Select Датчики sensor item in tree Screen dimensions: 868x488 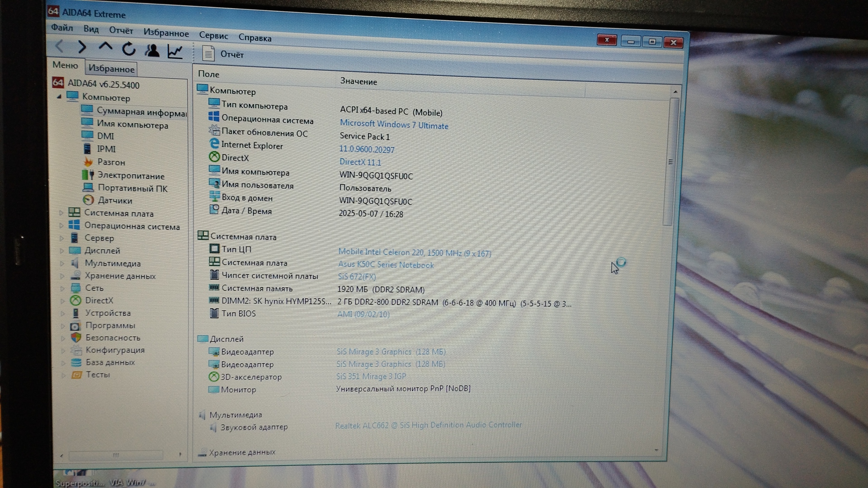(x=115, y=201)
